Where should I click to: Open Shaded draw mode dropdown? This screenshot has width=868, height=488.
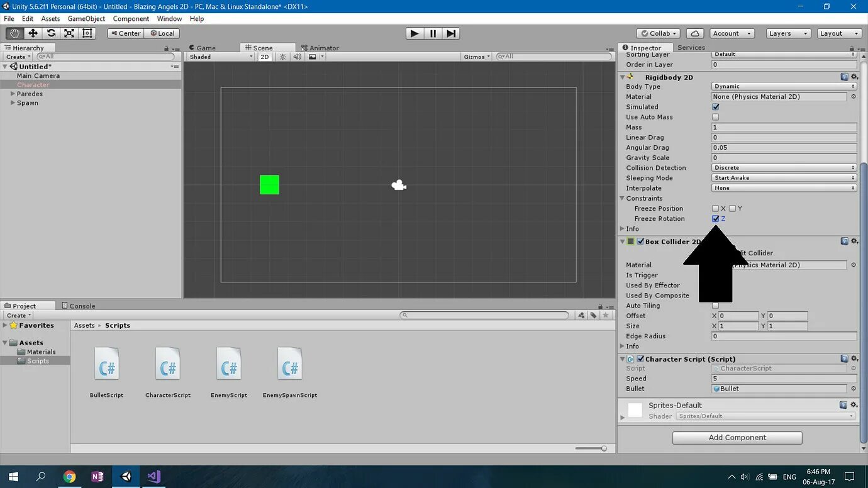(x=221, y=57)
